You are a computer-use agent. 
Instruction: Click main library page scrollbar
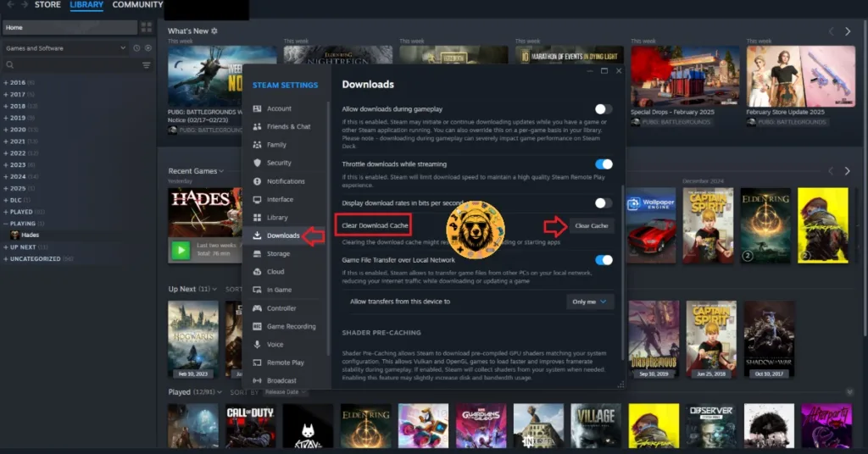coord(865,177)
